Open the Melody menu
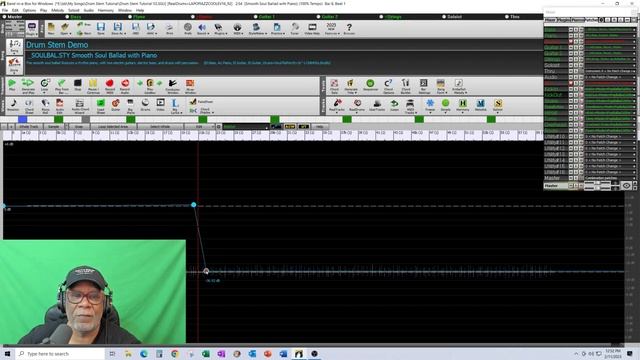Screen dimensions: 640x360 [58, 10]
